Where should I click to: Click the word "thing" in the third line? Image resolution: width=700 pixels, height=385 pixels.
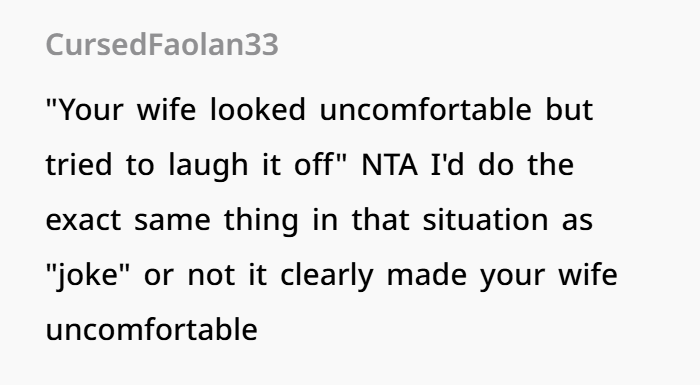pyautogui.click(x=261, y=220)
